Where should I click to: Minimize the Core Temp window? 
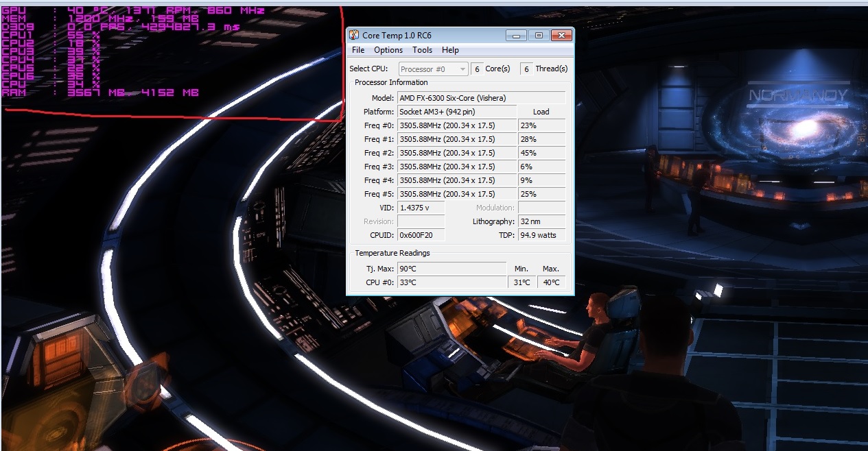[517, 35]
